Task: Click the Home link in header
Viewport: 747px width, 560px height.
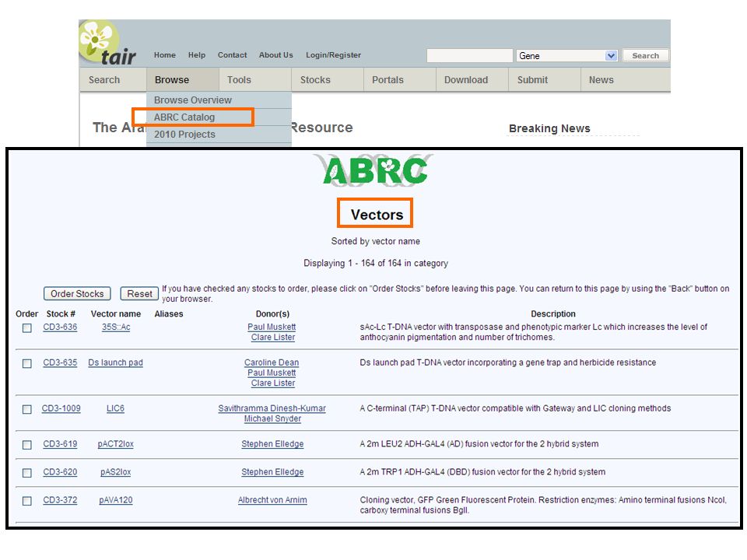Action: point(165,54)
